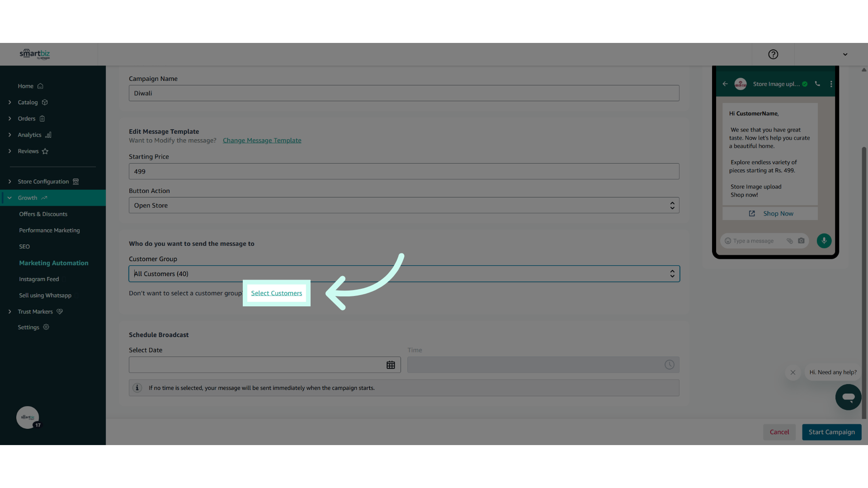This screenshot has width=868, height=488.
Task: Open the help question mark icon
Action: 773,54
